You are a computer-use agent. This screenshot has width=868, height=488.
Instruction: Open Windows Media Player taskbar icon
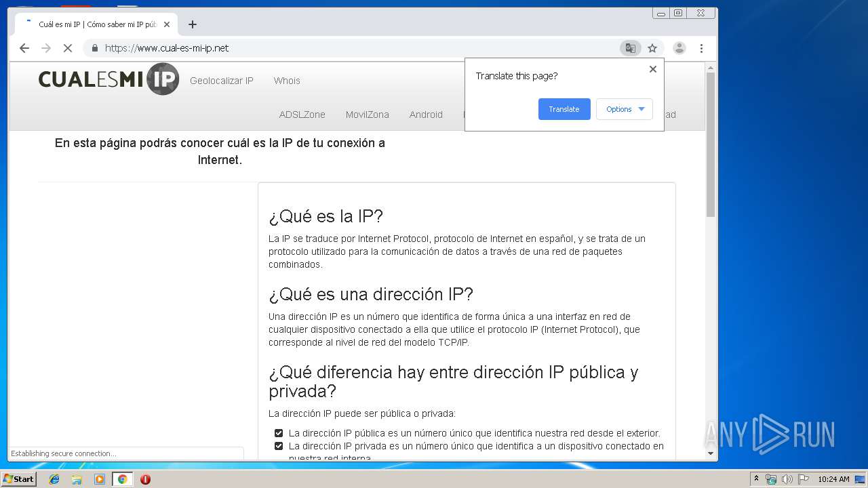click(100, 479)
